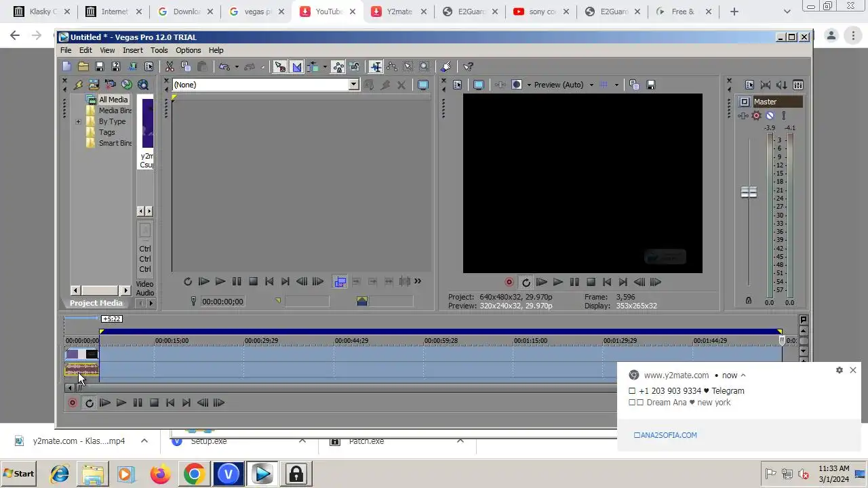The width and height of the screenshot is (868, 488).
Task: Open Auto Ripple mode dropdown arrow
Action: (x=325, y=67)
